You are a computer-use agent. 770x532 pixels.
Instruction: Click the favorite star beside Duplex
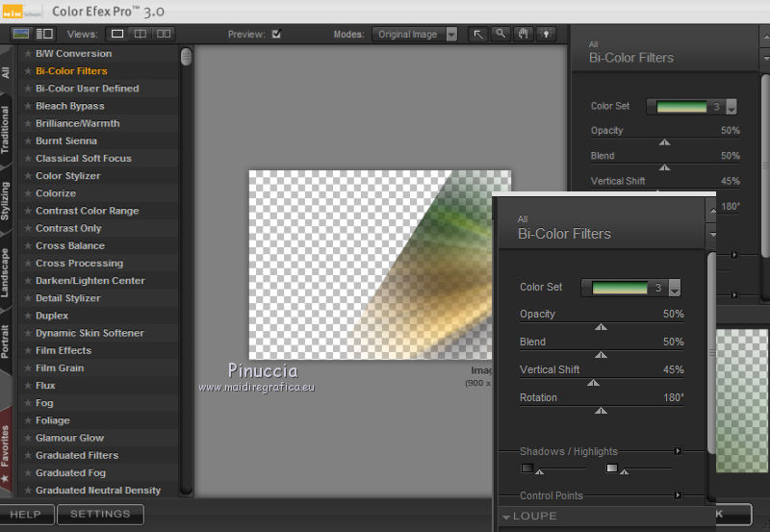click(28, 316)
